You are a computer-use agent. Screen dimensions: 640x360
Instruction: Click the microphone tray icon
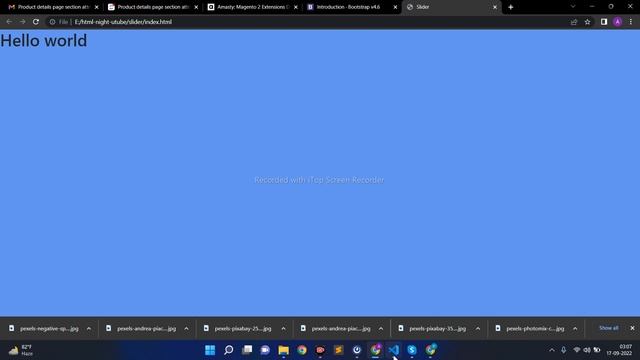pos(564,350)
